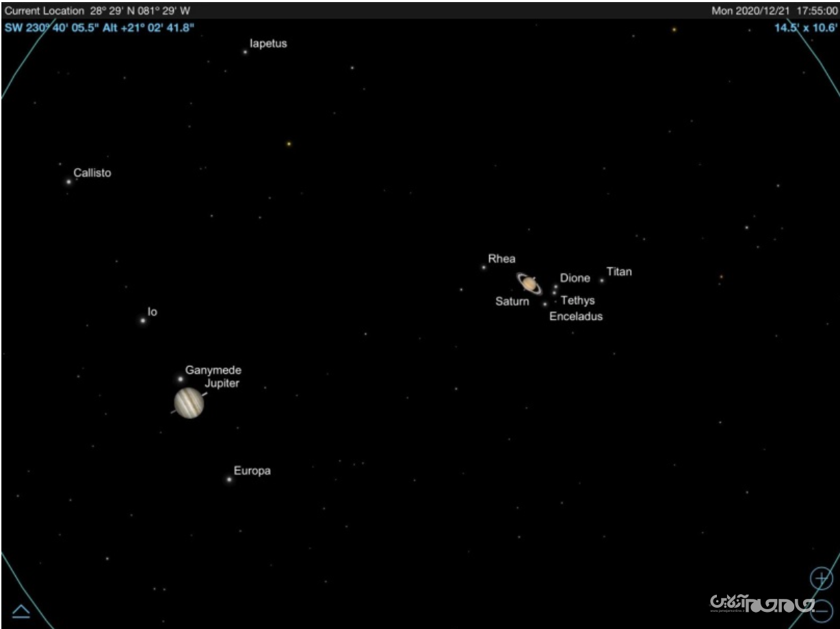Click the Ganymede label

coord(213,371)
